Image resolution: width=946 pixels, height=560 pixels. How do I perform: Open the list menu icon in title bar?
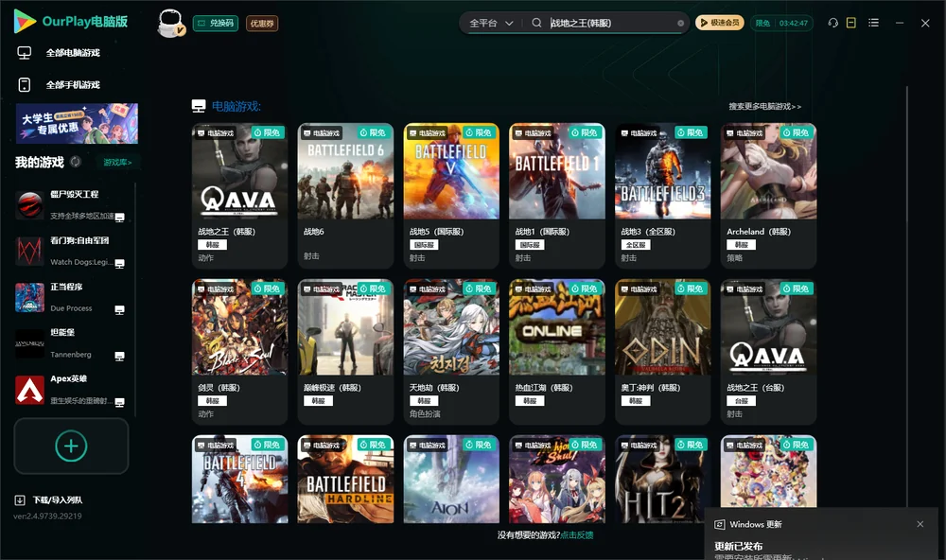pos(873,23)
